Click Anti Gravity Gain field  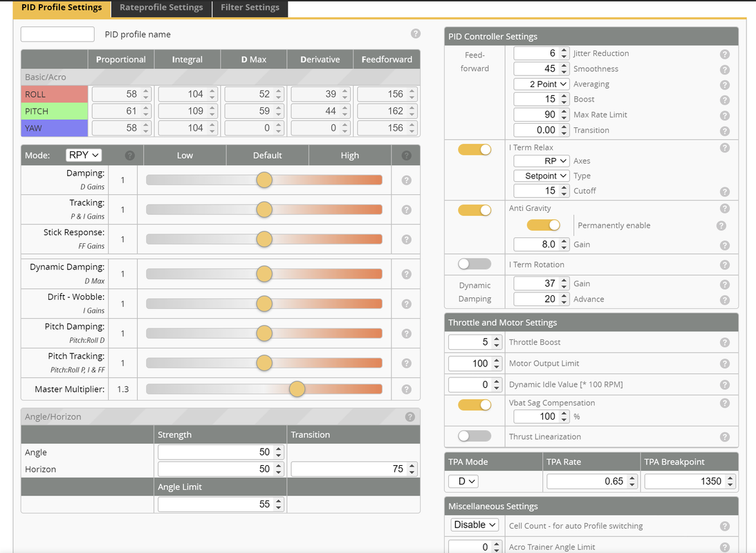(x=541, y=244)
